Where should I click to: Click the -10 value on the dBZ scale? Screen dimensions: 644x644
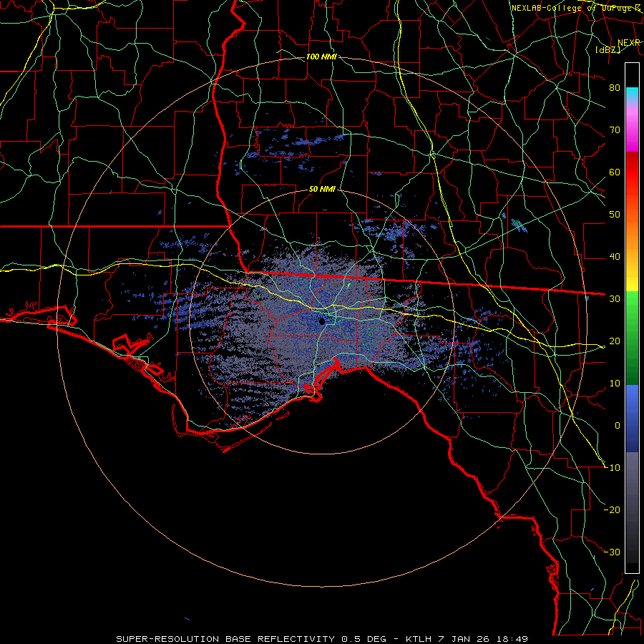(x=612, y=468)
